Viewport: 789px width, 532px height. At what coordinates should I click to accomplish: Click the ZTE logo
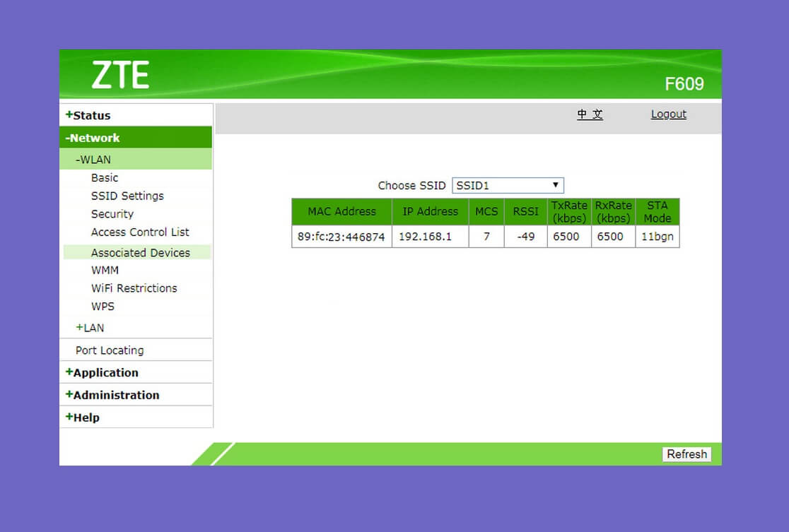click(x=120, y=75)
